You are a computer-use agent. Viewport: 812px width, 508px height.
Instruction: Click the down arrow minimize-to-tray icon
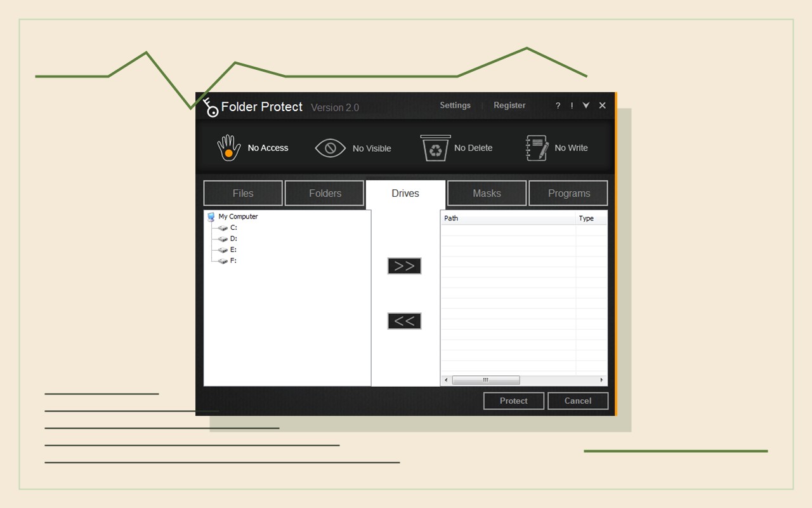pos(586,105)
